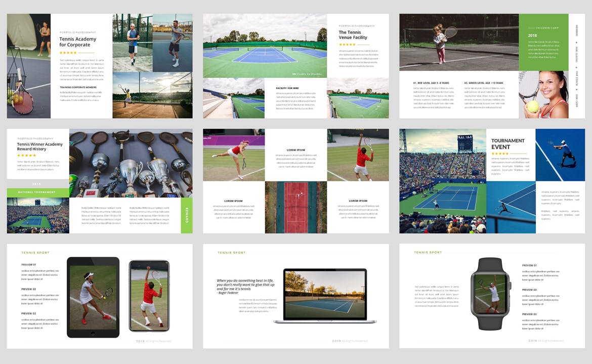Click the trophies and rackets photo
Viewport: 592px width, 364px height.
coord(131,163)
